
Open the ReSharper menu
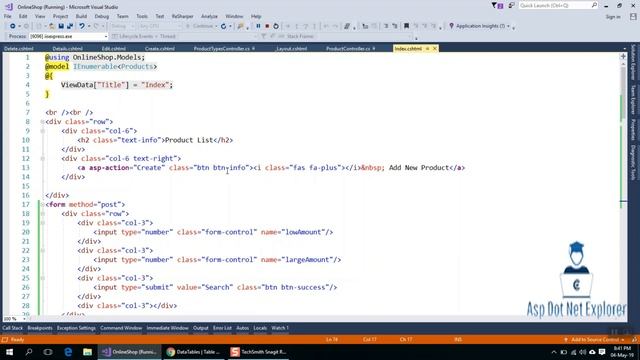pos(182,16)
